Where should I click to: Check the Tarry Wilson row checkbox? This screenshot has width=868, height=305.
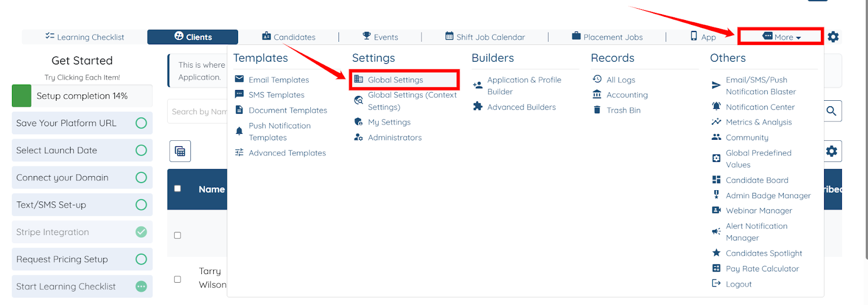pyautogui.click(x=177, y=280)
